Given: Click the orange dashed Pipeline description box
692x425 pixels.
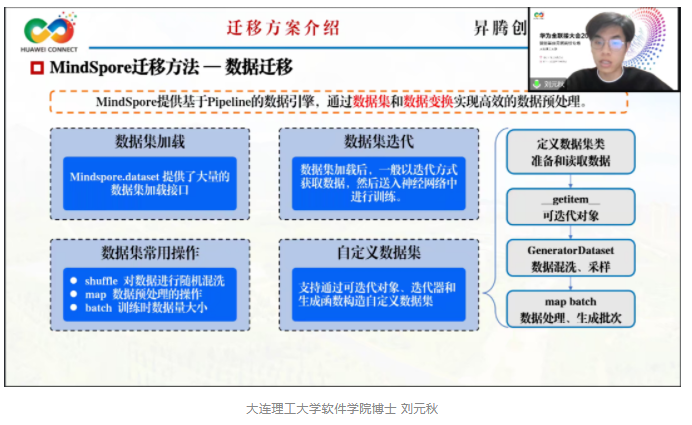Looking at the screenshot, I should (340, 103).
